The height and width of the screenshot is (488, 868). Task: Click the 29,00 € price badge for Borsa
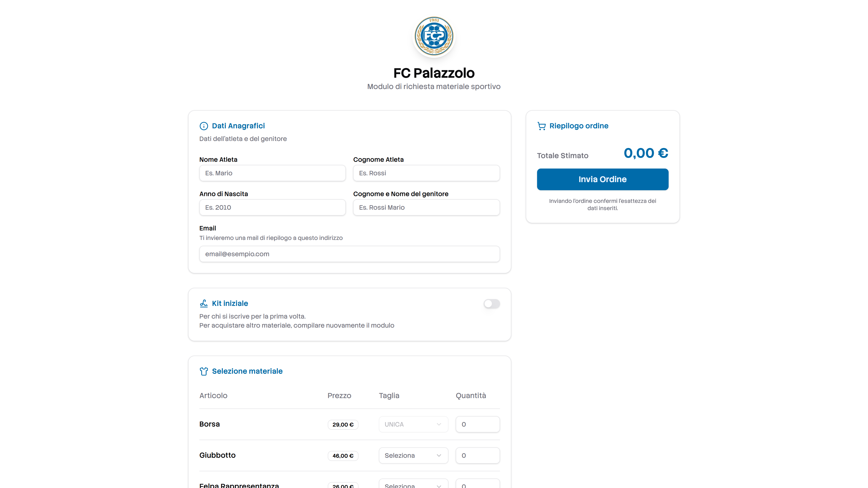click(x=343, y=424)
